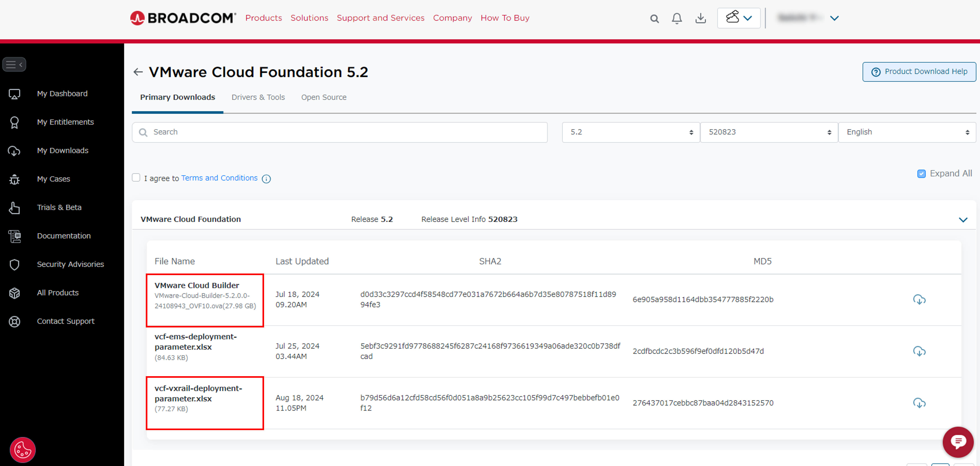Collapse the VMware Cloud Foundation section chevron

963,220
